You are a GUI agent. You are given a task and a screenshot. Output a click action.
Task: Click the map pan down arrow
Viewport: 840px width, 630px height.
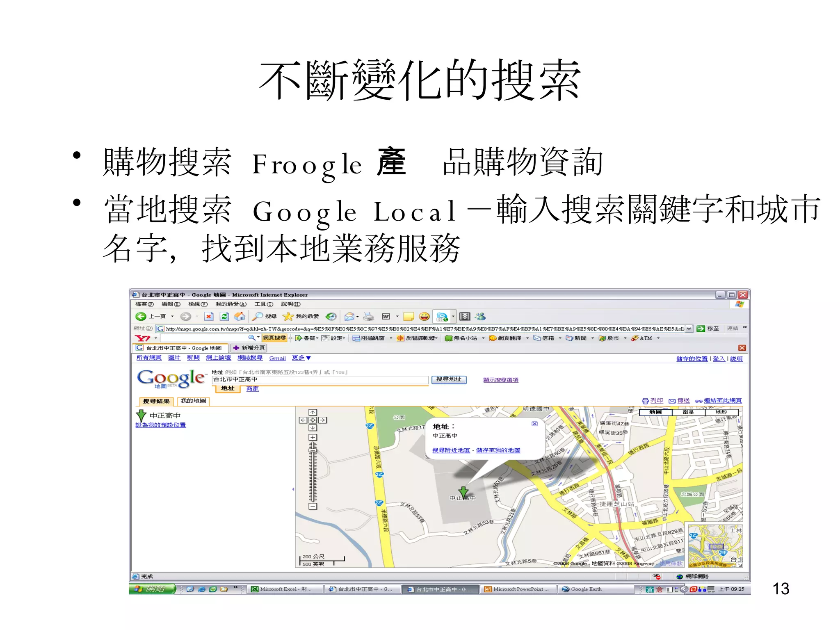coord(313,428)
